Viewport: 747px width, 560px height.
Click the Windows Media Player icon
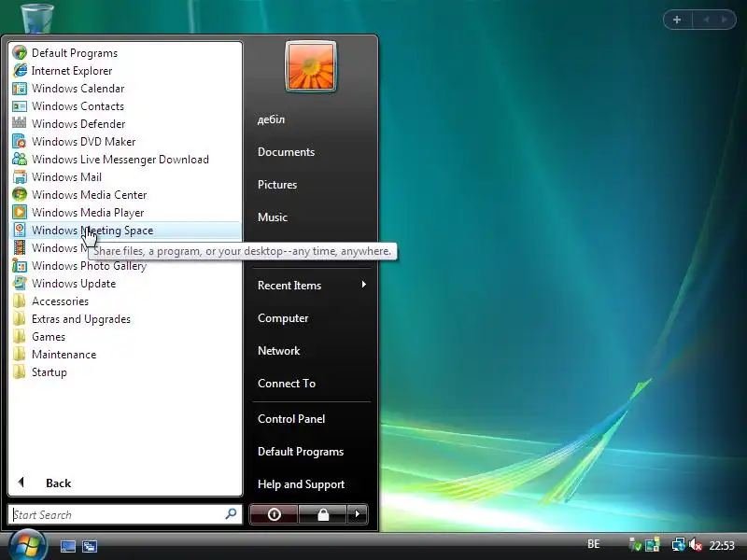[20, 213]
